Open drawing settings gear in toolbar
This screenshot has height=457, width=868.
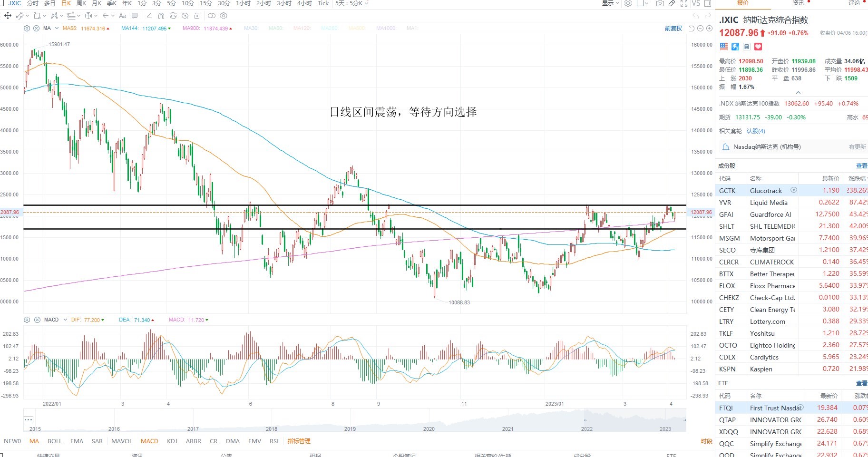pyautogui.click(x=224, y=16)
